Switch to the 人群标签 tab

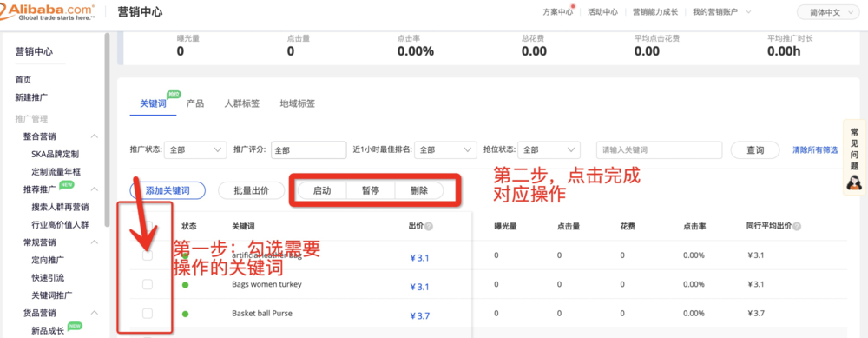(242, 103)
